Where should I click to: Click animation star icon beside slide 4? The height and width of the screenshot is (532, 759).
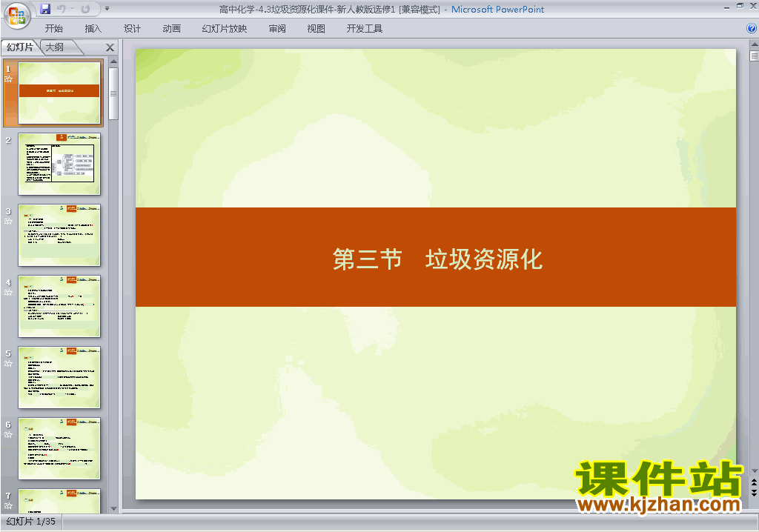[8, 293]
